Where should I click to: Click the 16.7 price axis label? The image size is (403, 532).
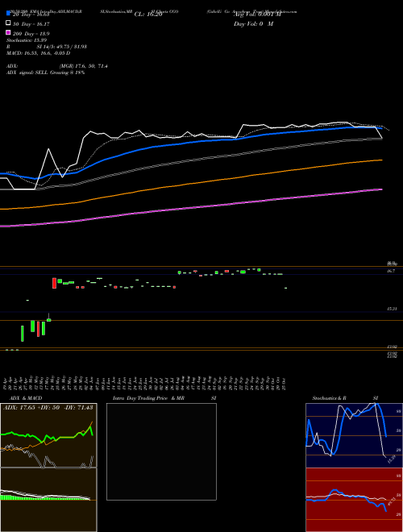coord(391,271)
